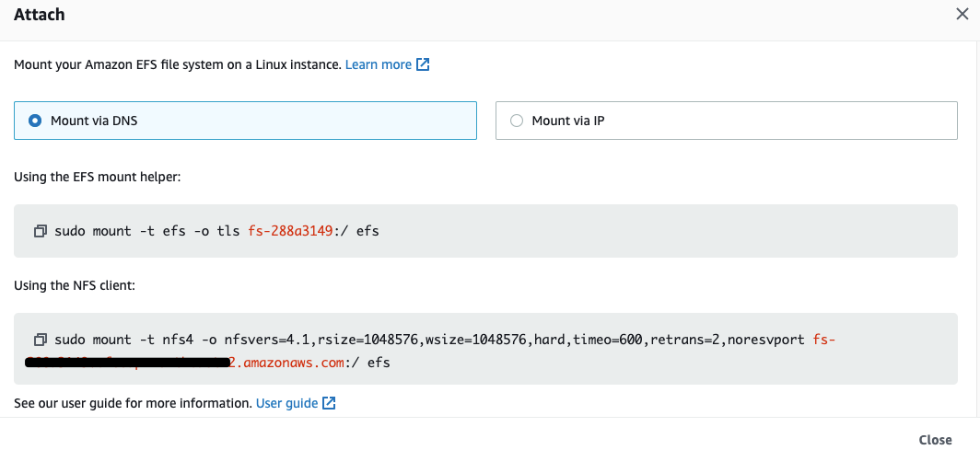Select the Mount via DNS radio button
Image resolution: width=980 pixels, height=450 pixels.
pos(35,121)
